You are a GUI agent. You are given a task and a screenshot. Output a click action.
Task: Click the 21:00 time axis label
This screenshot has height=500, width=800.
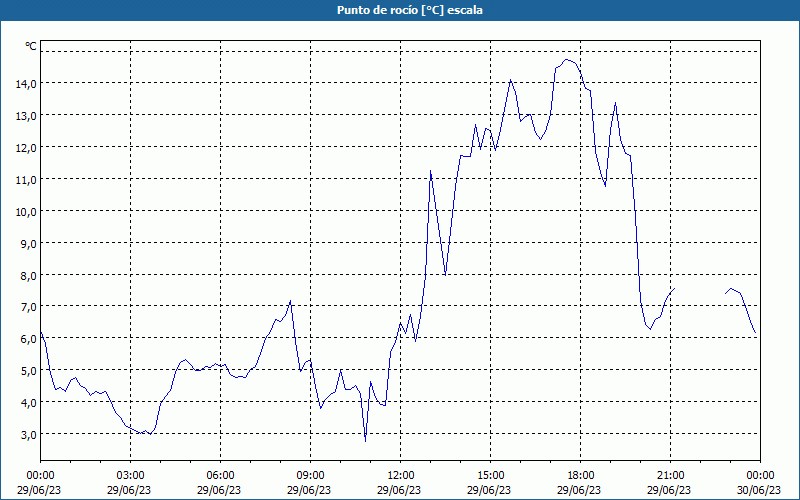coord(670,476)
